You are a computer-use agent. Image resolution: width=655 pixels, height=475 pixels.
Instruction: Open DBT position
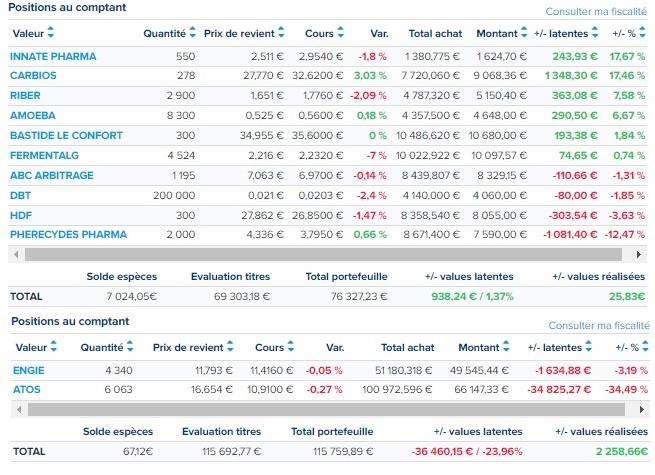click(x=20, y=196)
